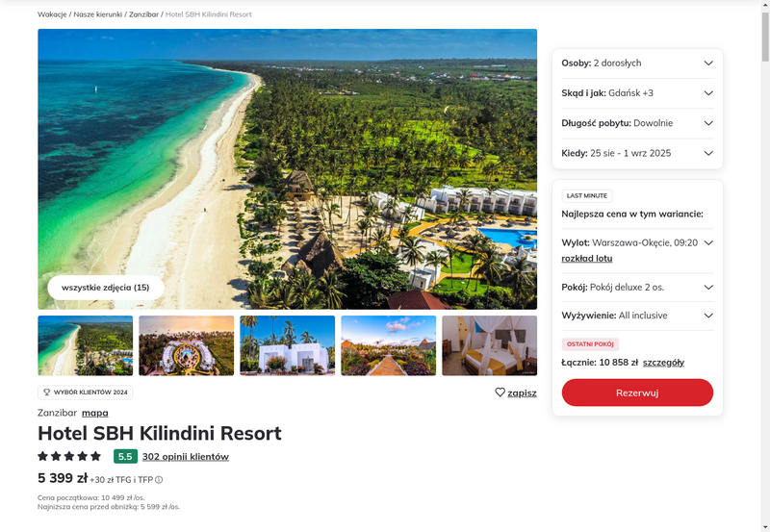Click the green 5.5 rating badge
Screen dimensions: 770x532
click(125, 456)
